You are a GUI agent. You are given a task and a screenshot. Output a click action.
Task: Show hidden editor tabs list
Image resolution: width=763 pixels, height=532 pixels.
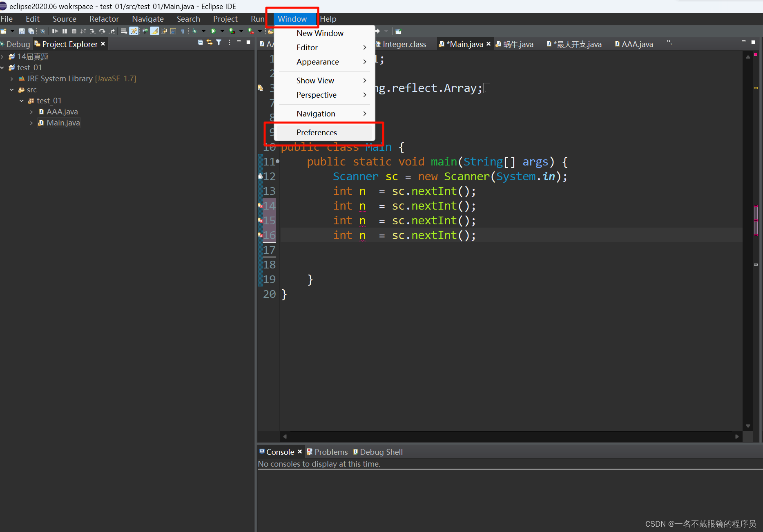click(669, 42)
